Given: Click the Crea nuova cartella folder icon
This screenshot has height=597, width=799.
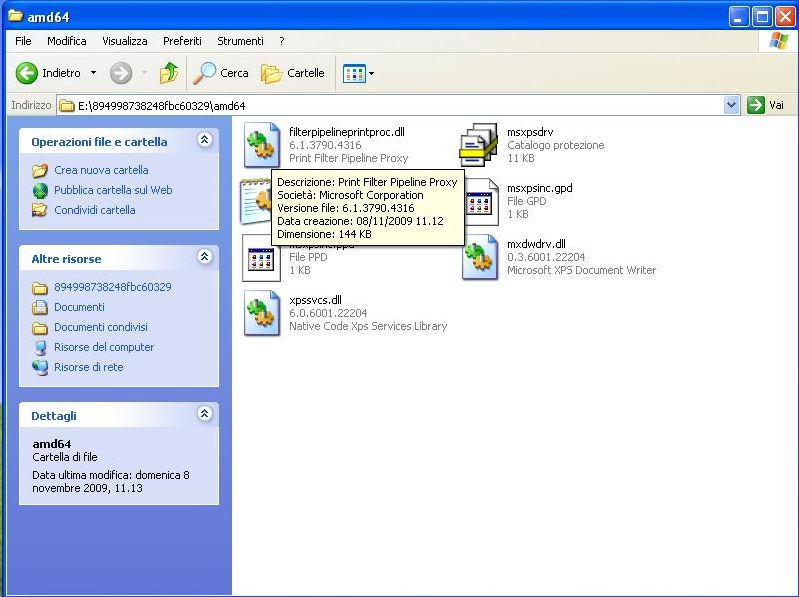Looking at the screenshot, I should point(40,170).
